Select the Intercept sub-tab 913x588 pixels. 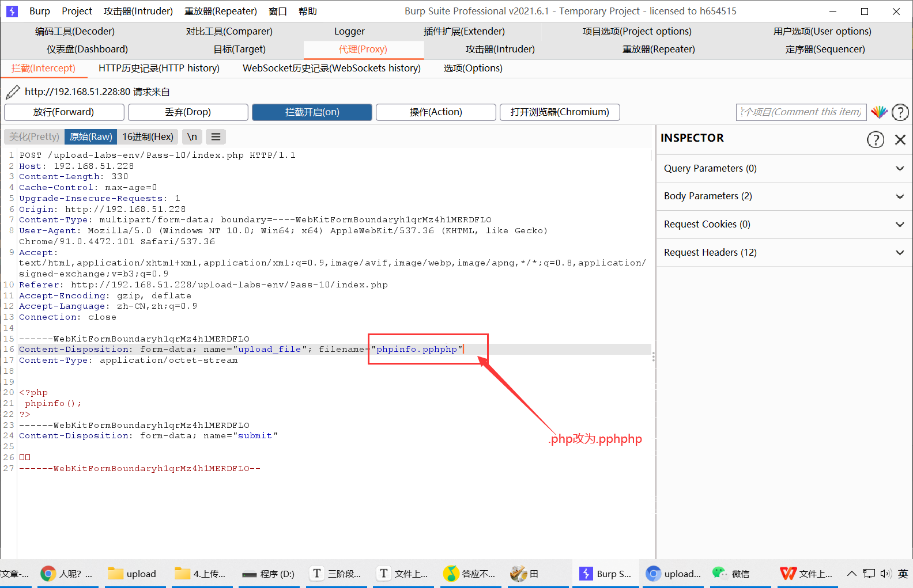tap(44, 68)
